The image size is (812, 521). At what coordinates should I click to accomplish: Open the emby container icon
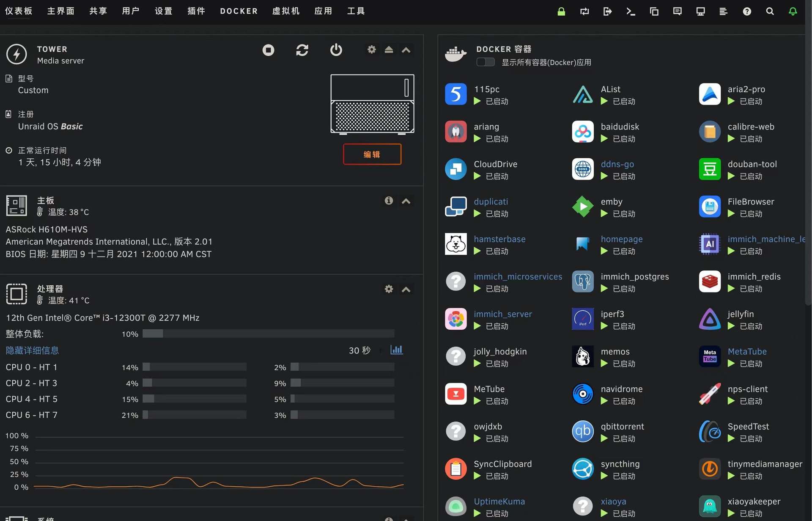582,207
